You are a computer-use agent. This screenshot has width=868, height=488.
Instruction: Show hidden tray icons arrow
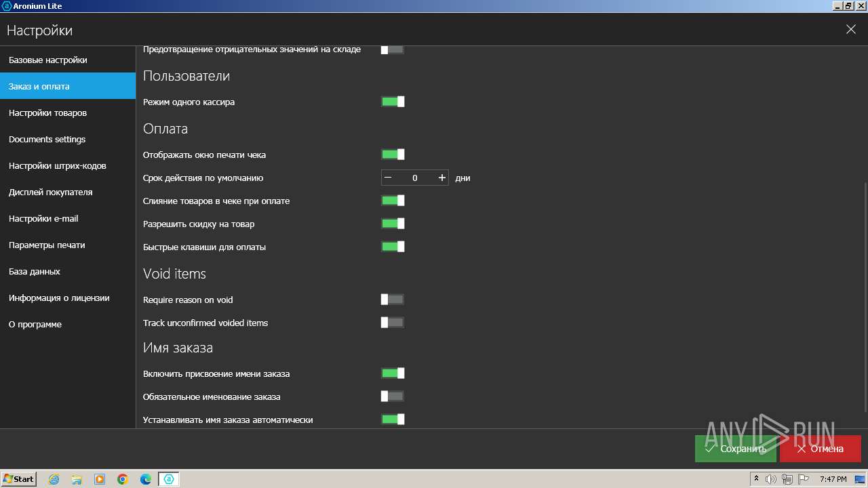click(x=757, y=479)
